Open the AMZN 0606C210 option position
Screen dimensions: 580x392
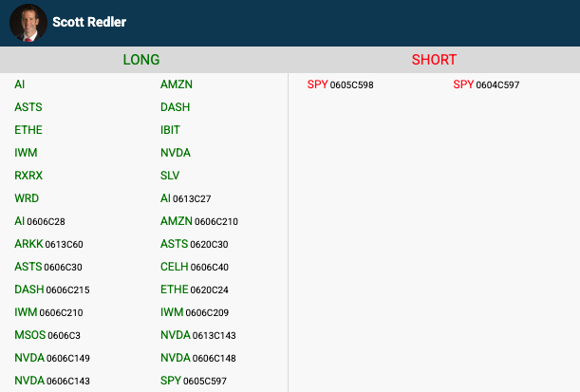coord(199,221)
